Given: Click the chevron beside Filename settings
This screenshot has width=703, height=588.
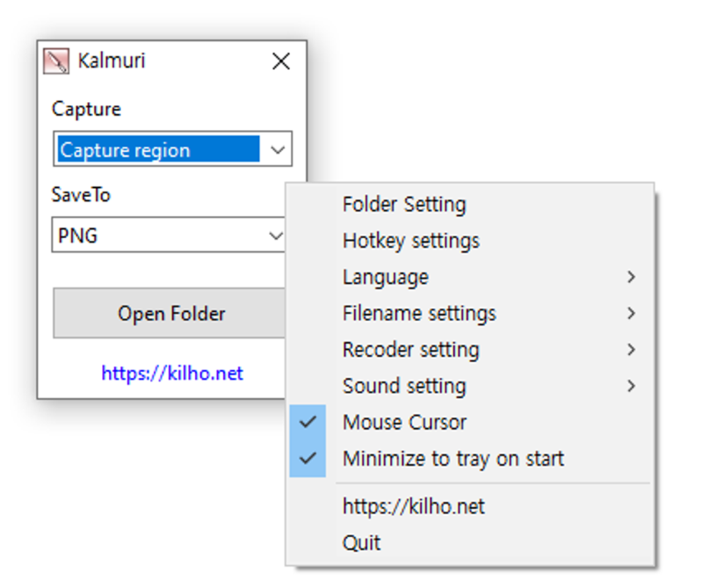Looking at the screenshot, I should 631,314.
